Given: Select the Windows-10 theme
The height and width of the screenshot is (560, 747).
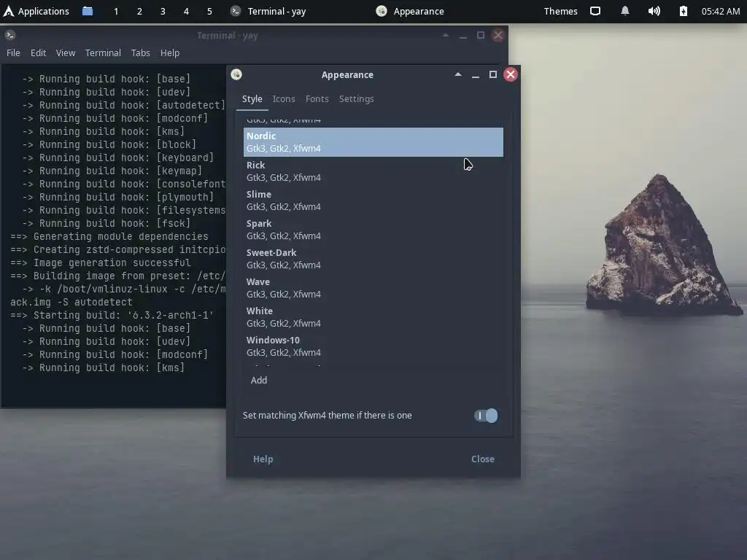Looking at the screenshot, I should tap(373, 346).
